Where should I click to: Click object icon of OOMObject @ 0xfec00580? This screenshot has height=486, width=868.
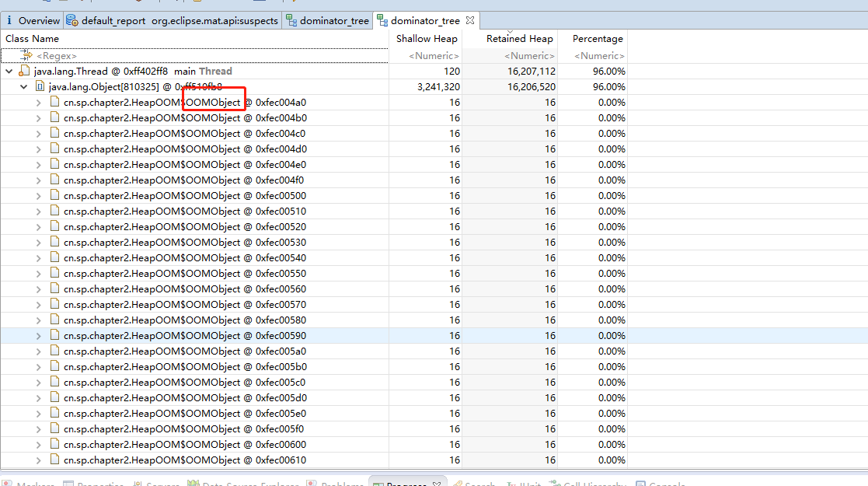click(54, 319)
